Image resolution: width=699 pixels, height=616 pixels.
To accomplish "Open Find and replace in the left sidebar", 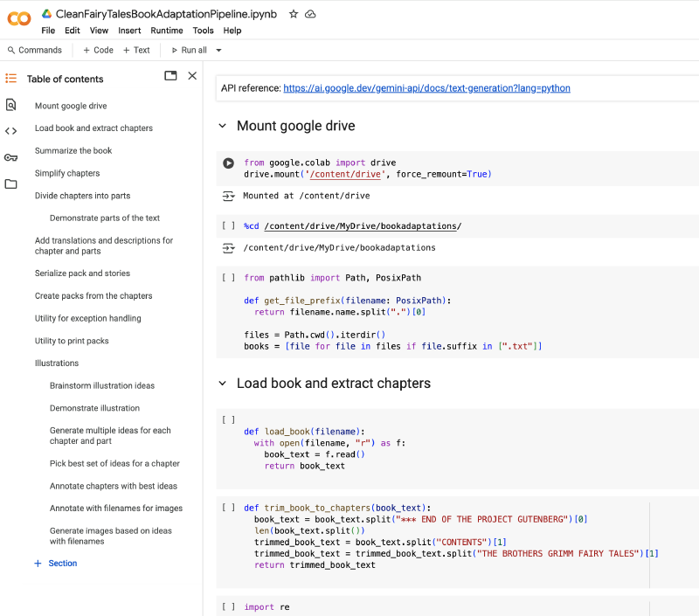I will point(11,105).
